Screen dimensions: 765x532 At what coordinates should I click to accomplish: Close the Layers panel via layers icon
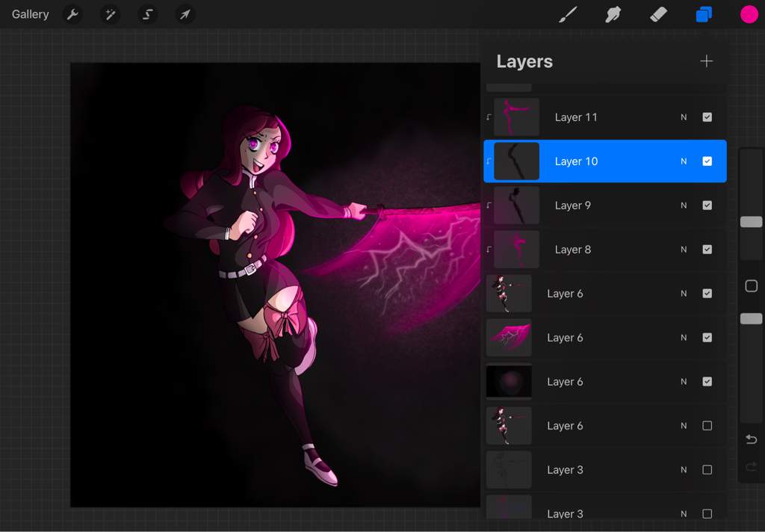click(x=704, y=14)
